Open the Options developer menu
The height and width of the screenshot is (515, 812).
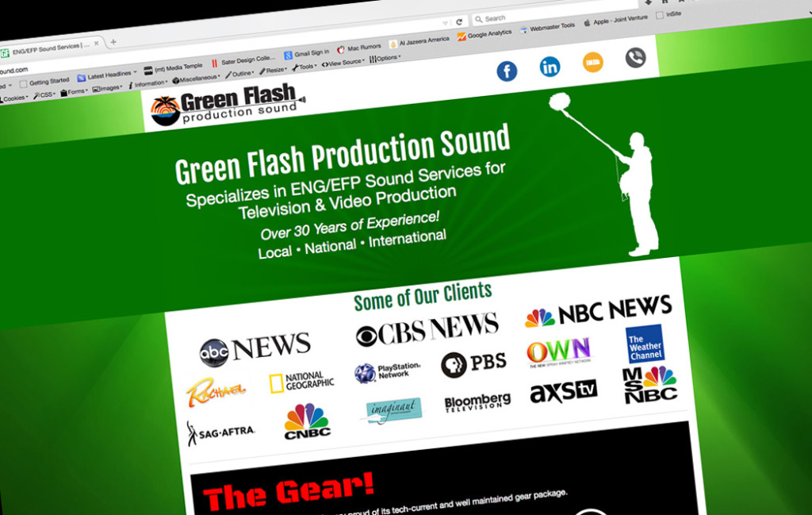point(385,57)
